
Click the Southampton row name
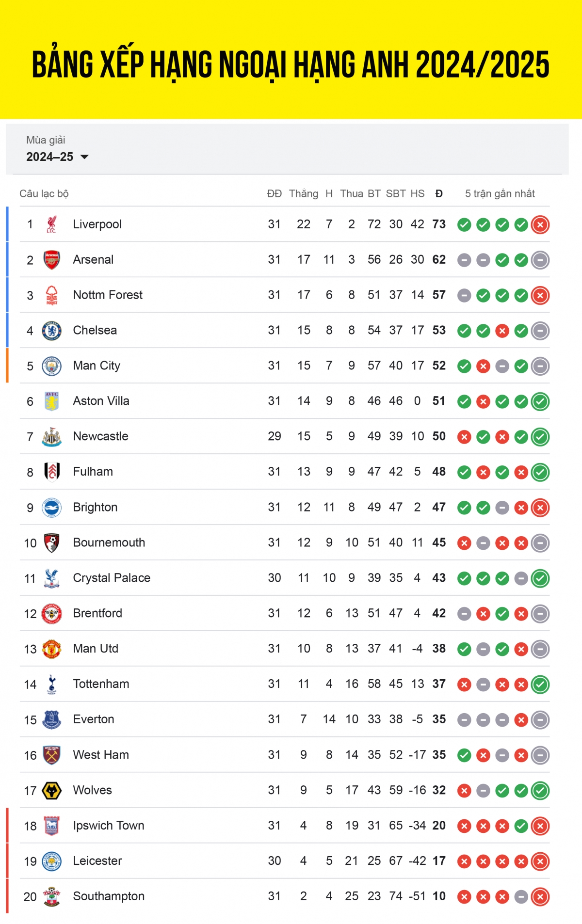109,896
